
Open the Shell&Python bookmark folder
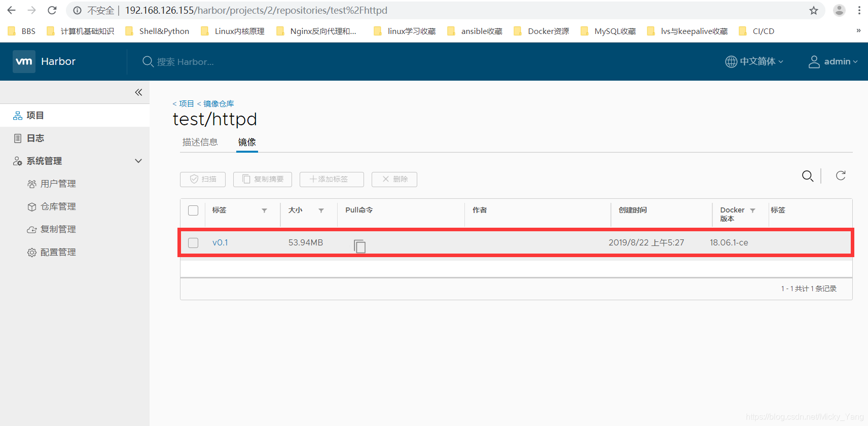(157, 31)
